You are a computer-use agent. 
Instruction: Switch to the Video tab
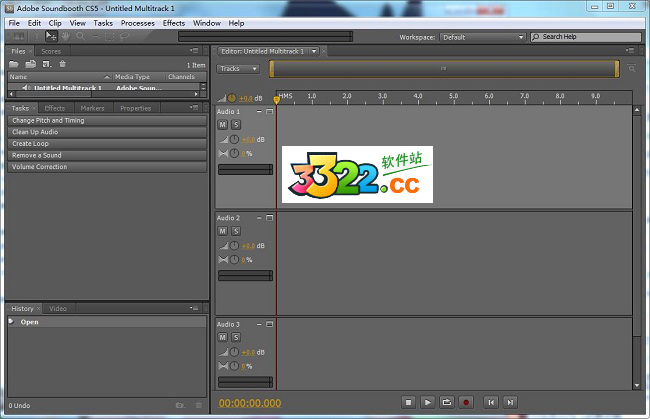[58, 309]
